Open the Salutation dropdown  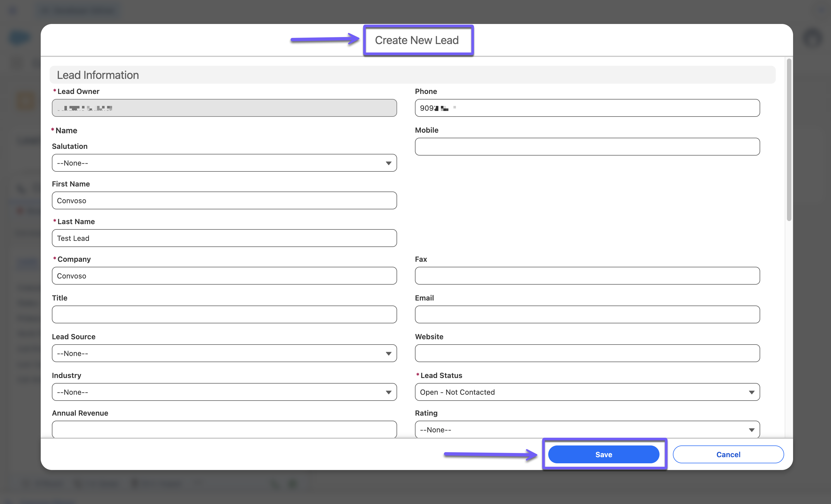[224, 163]
